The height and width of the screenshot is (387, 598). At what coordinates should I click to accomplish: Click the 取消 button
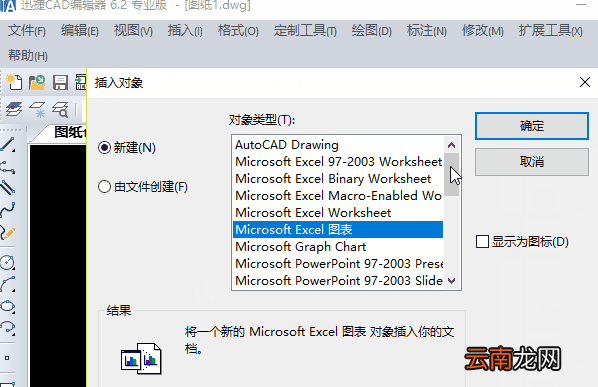(532, 162)
